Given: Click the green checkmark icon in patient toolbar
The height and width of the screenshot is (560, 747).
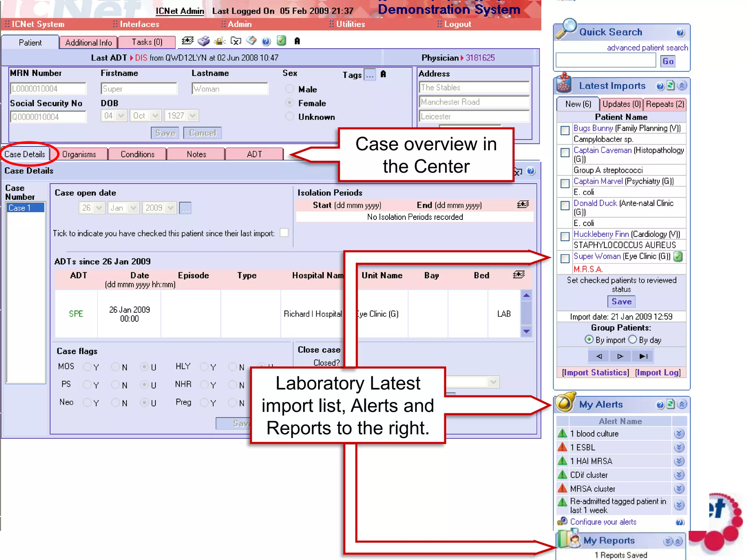Looking at the screenshot, I should pyautogui.click(x=281, y=40).
